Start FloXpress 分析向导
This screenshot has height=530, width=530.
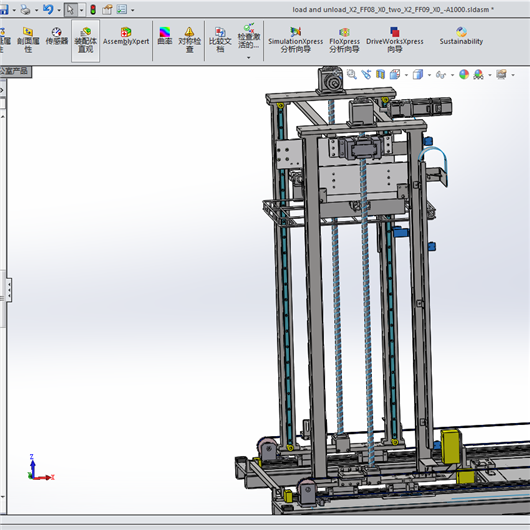tap(344, 40)
